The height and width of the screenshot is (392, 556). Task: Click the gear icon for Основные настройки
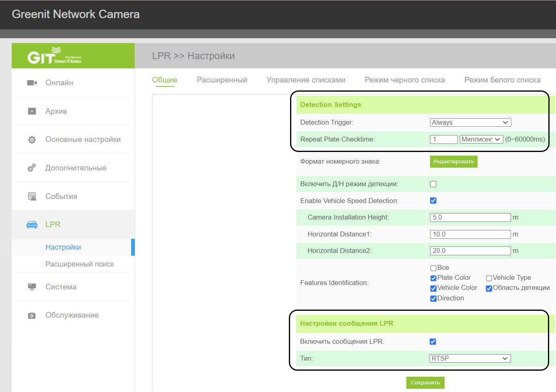click(x=32, y=140)
